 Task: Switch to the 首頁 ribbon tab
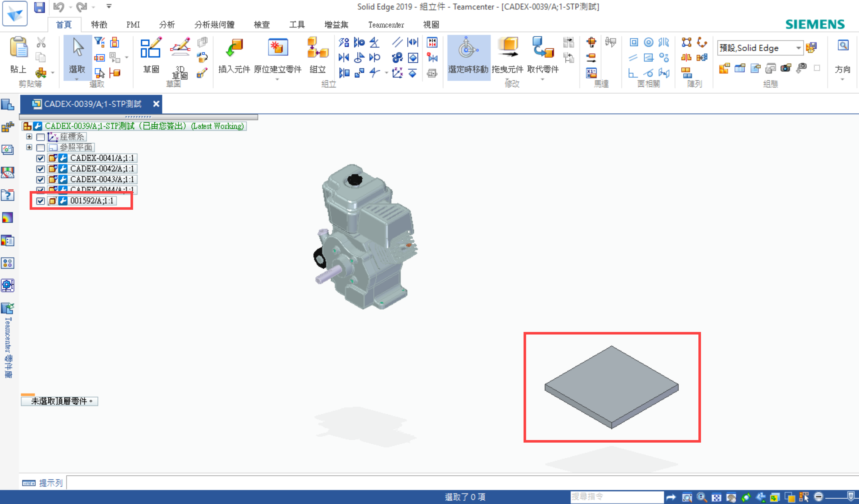pyautogui.click(x=64, y=25)
